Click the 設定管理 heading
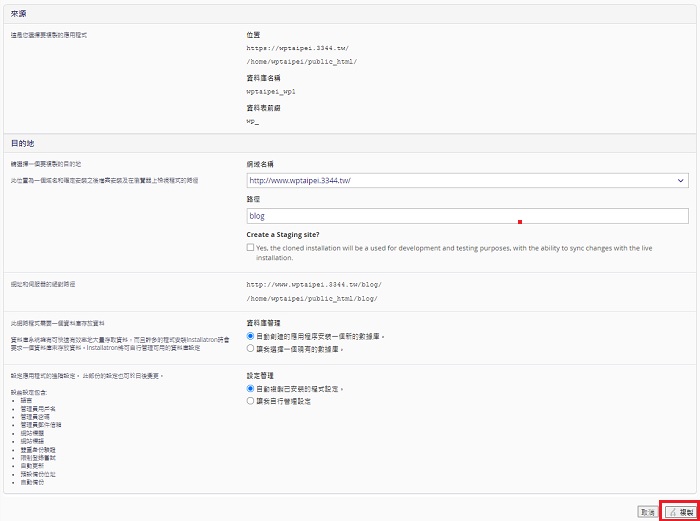This screenshot has height=521, width=700. (260, 376)
